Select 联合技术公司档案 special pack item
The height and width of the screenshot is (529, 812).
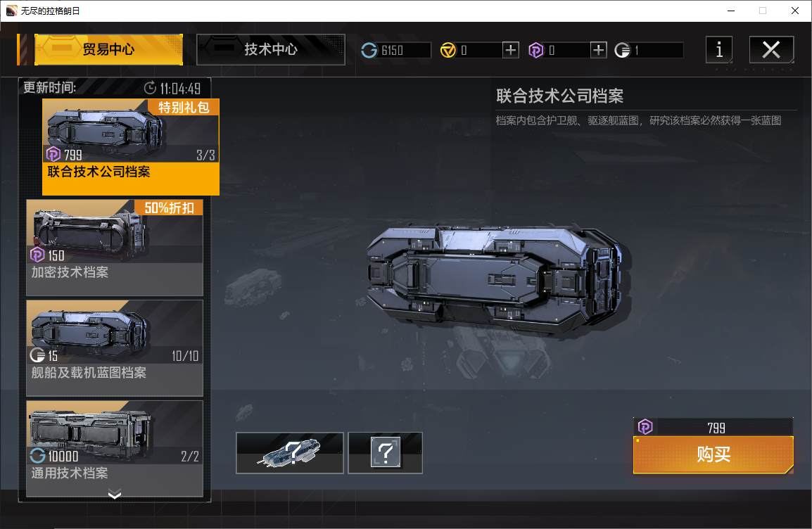click(130, 147)
